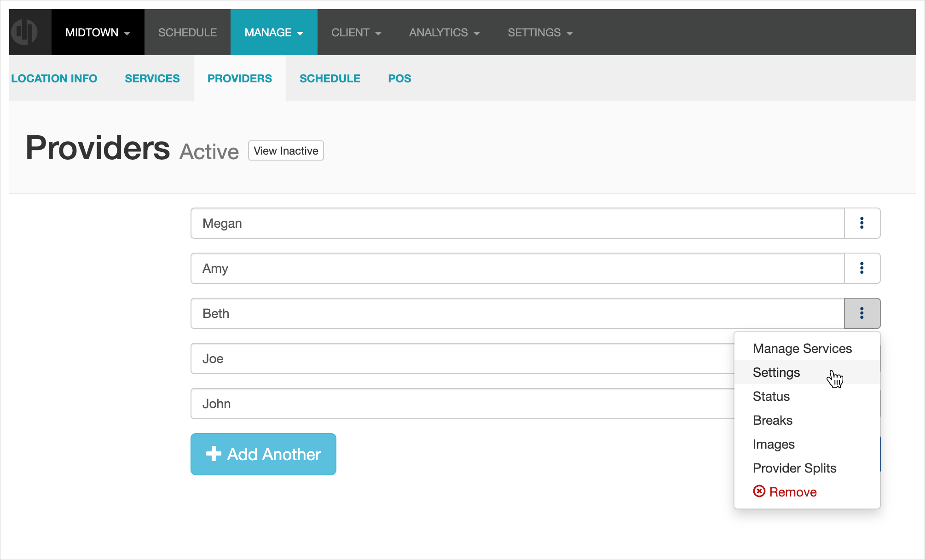This screenshot has width=925, height=560.
Task: Open Amy's three-dot options menu
Action: click(862, 268)
